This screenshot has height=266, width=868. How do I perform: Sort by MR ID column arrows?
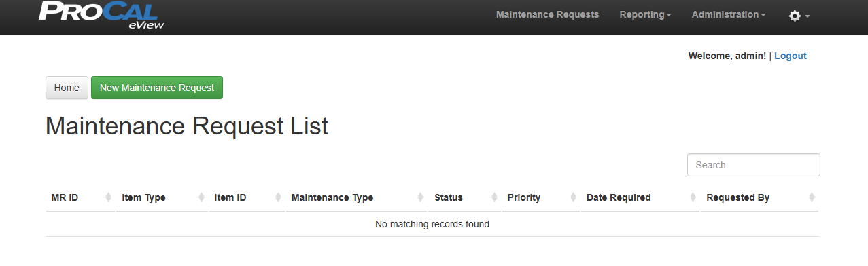coord(108,197)
